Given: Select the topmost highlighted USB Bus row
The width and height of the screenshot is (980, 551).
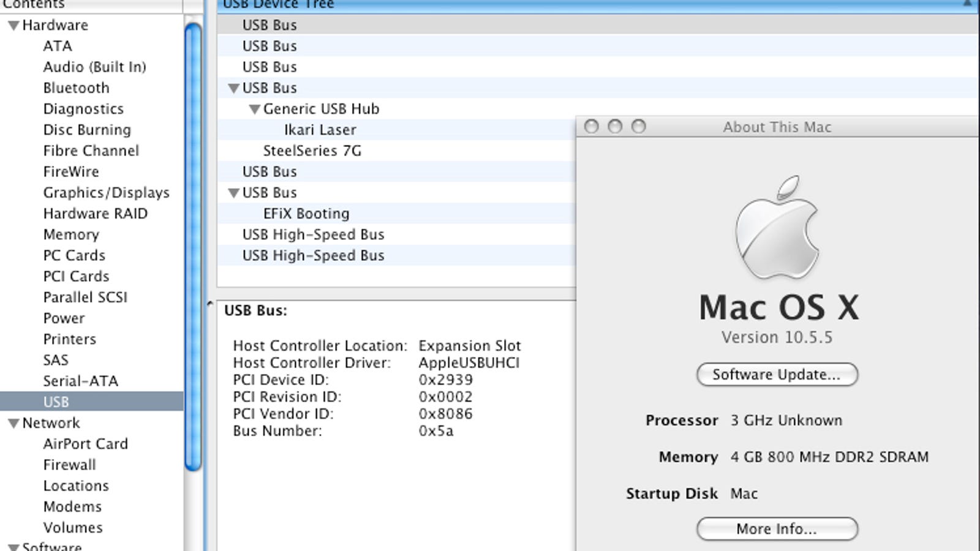Looking at the screenshot, I should (x=597, y=25).
